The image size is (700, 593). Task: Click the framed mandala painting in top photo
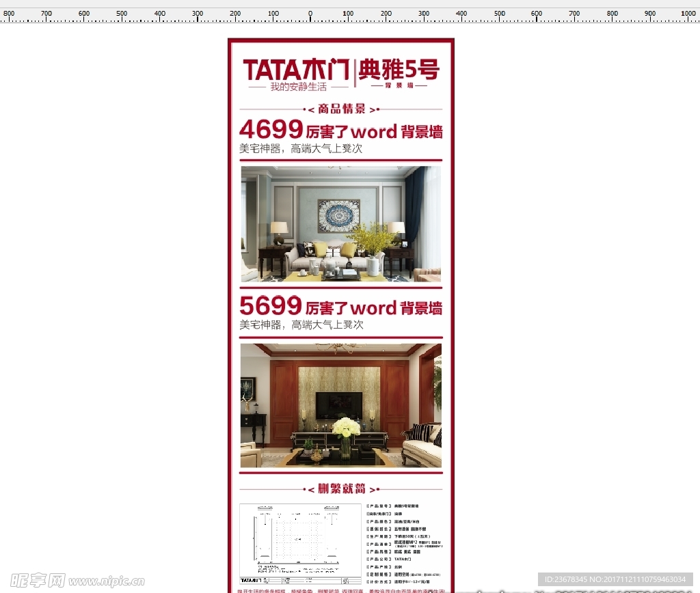click(338, 215)
